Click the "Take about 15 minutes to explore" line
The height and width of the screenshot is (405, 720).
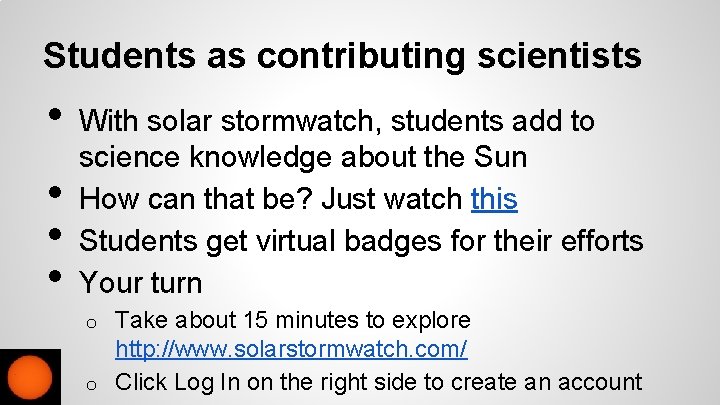293,321
